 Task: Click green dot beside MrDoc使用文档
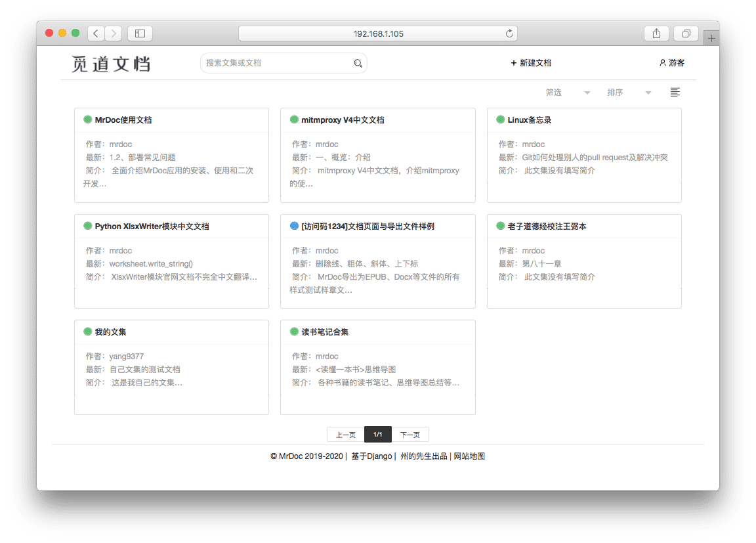pyautogui.click(x=88, y=119)
